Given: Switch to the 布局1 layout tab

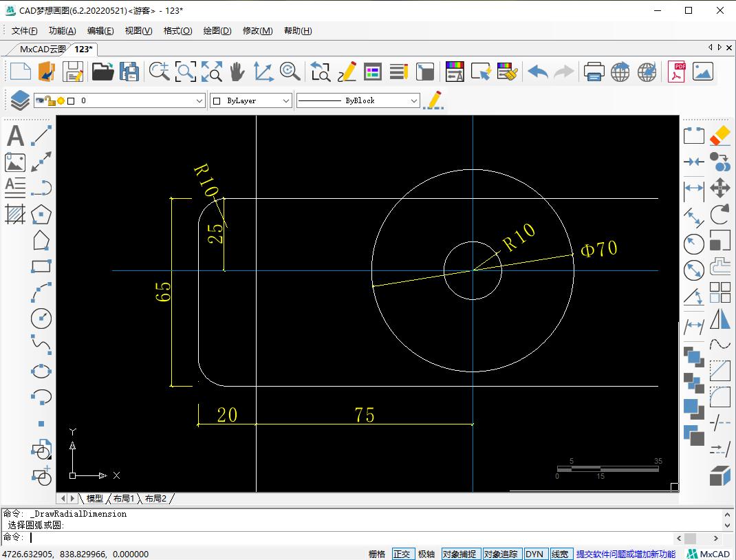Looking at the screenshot, I should click(124, 498).
